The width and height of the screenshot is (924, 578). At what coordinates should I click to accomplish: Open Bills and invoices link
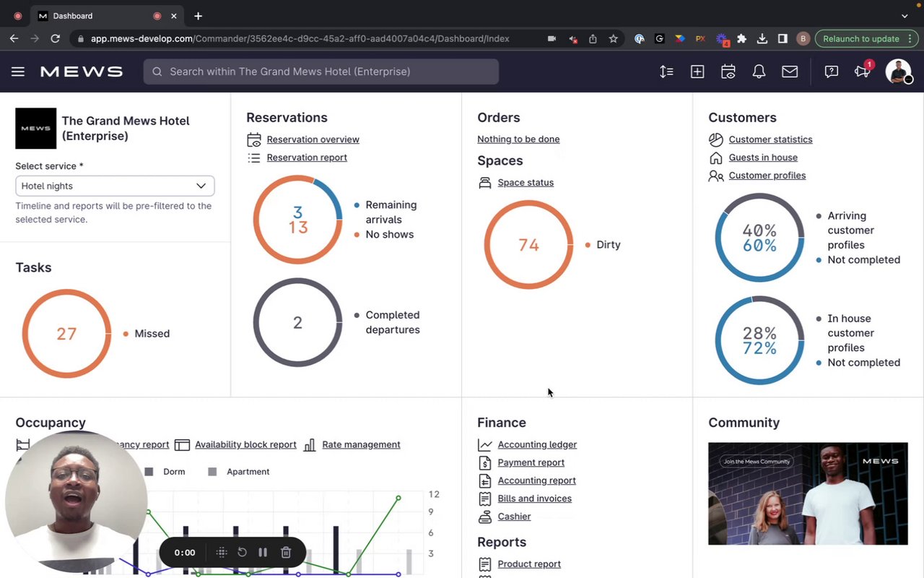click(x=534, y=499)
